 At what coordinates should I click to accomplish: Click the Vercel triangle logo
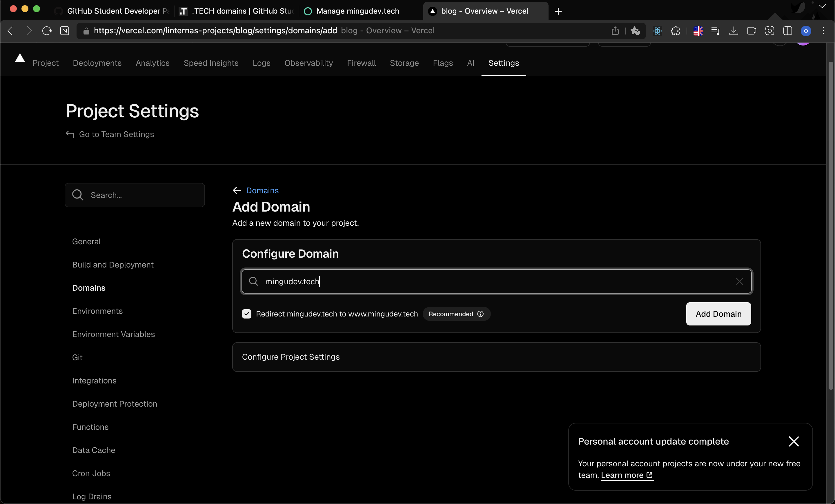coord(20,58)
